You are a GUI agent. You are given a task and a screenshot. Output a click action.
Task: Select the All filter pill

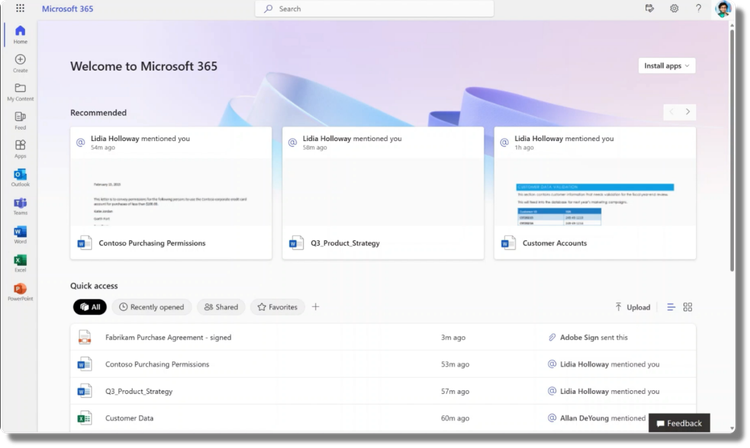(x=90, y=307)
